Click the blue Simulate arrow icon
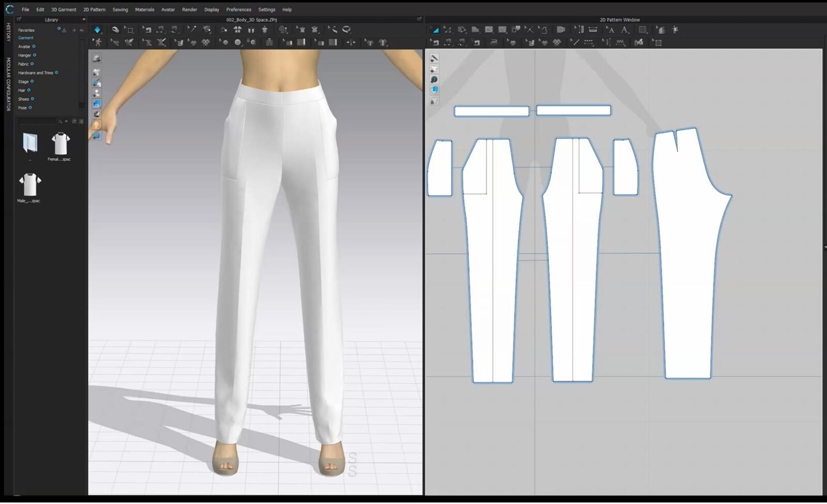The height and width of the screenshot is (504, 827). [x=97, y=30]
